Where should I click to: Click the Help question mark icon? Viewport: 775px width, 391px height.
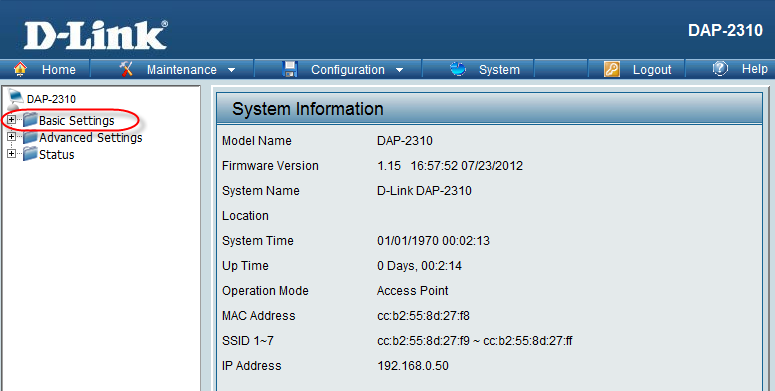[x=720, y=69]
